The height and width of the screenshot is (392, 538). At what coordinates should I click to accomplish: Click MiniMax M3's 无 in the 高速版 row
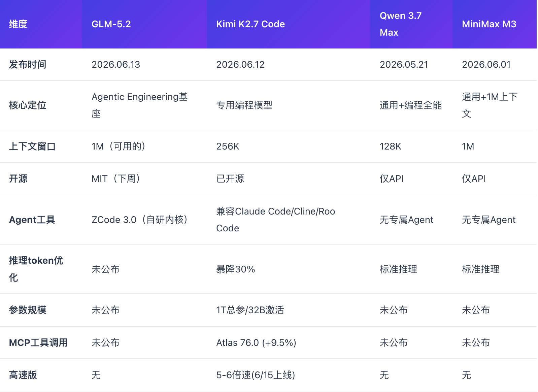pos(467,375)
